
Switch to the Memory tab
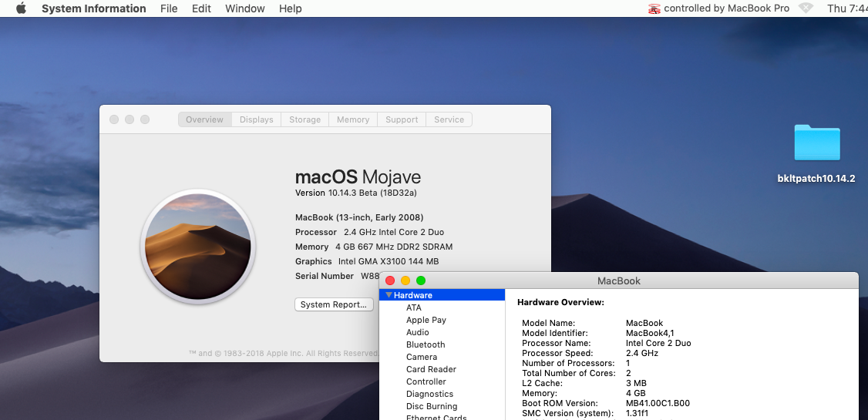(x=353, y=119)
